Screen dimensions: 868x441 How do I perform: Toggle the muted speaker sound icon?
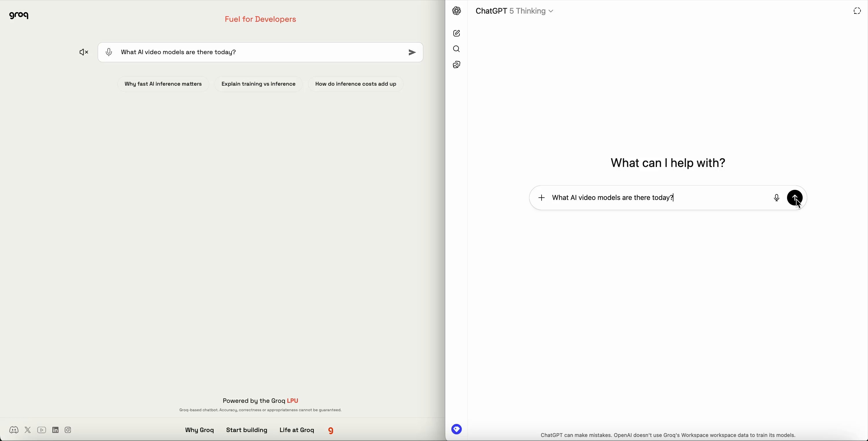[84, 52]
